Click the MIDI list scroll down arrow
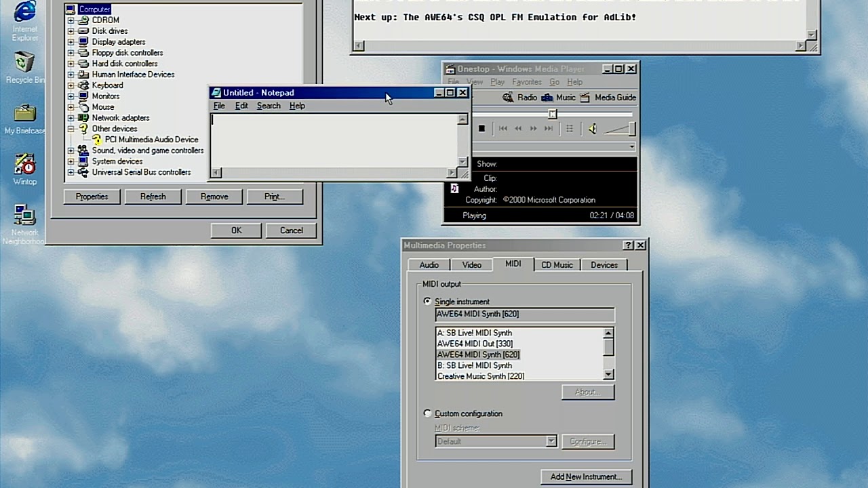This screenshot has width=868, height=488. [x=608, y=374]
